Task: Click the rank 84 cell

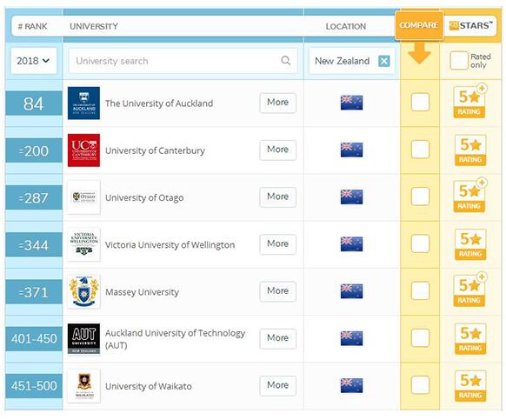Action: coord(34,103)
